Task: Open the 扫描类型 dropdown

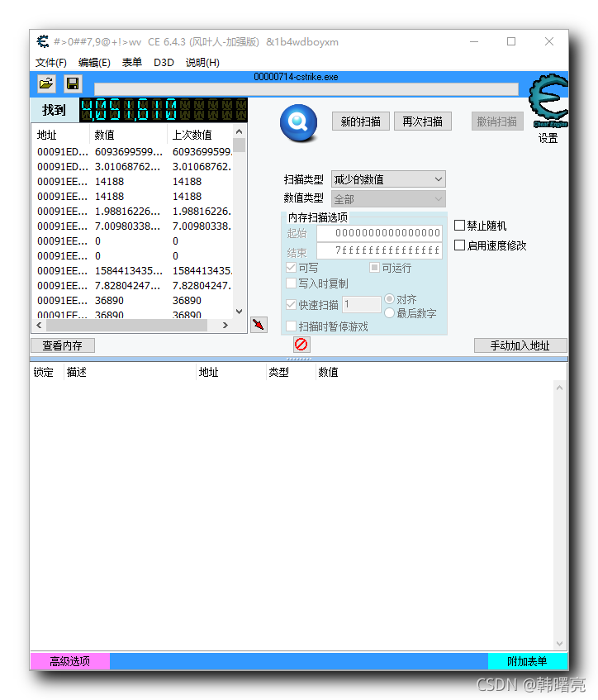Action: click(388, 179)
